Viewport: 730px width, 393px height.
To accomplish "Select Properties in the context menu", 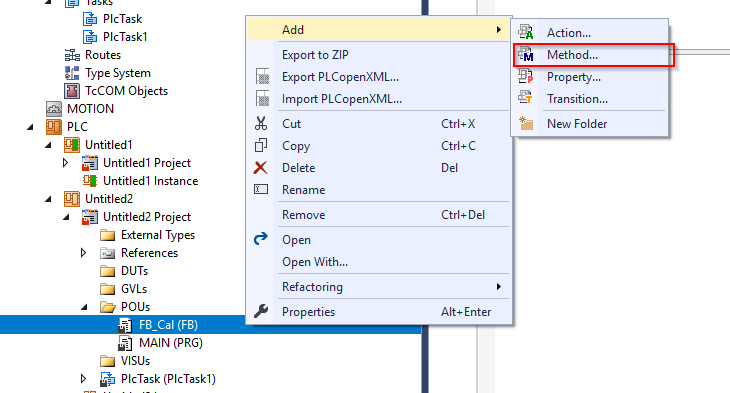I will (379, 312).
